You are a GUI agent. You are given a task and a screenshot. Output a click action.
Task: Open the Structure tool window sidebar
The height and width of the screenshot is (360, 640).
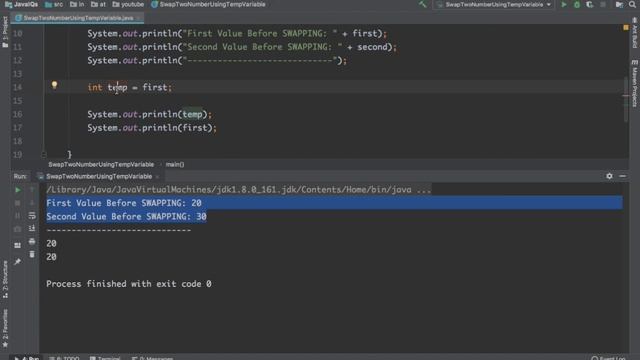pyautogui.click(x=5, y=280)
